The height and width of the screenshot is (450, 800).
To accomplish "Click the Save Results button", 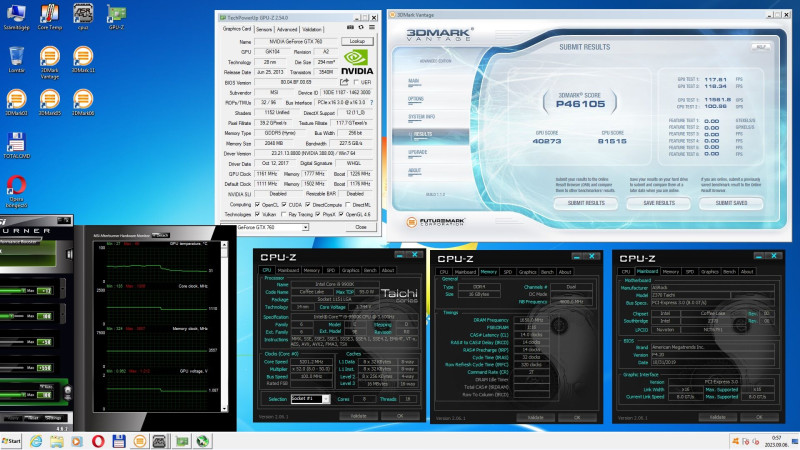I will [659, 203].
